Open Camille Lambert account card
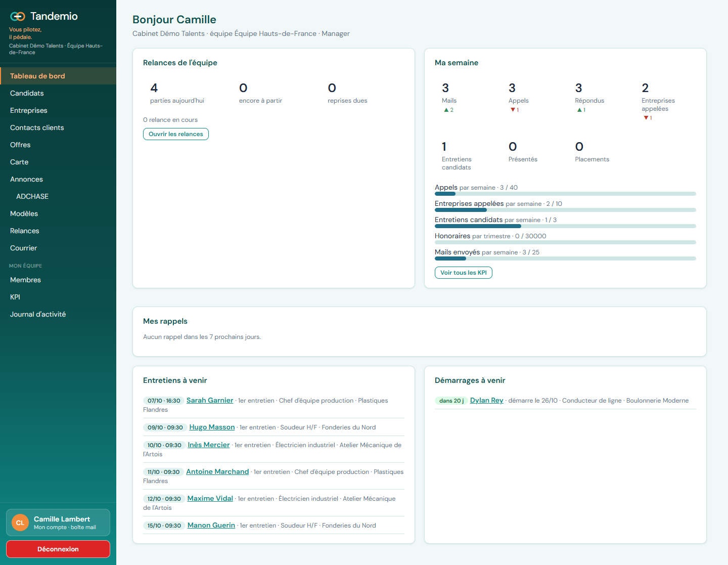Image resolution: width=728 pixels, height=565 pixels. click(x=58, y=523)
